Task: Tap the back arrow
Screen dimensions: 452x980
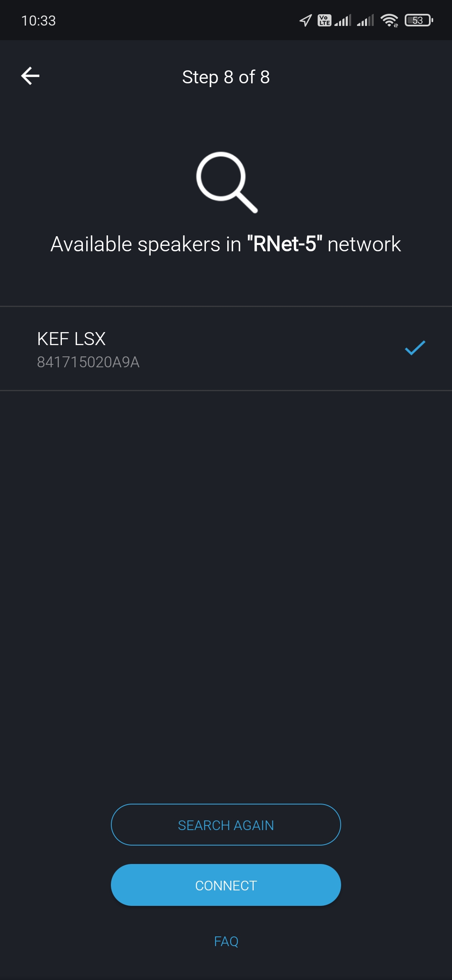Action: point(30,76)
